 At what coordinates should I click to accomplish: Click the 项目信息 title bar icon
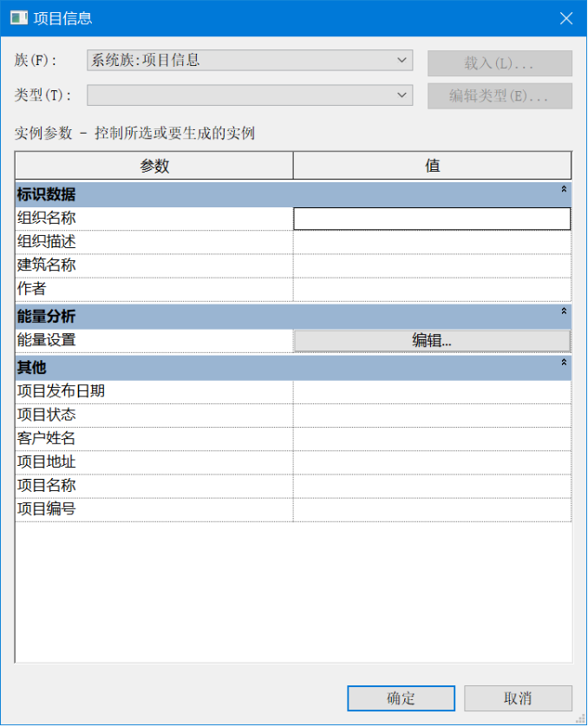19,18
